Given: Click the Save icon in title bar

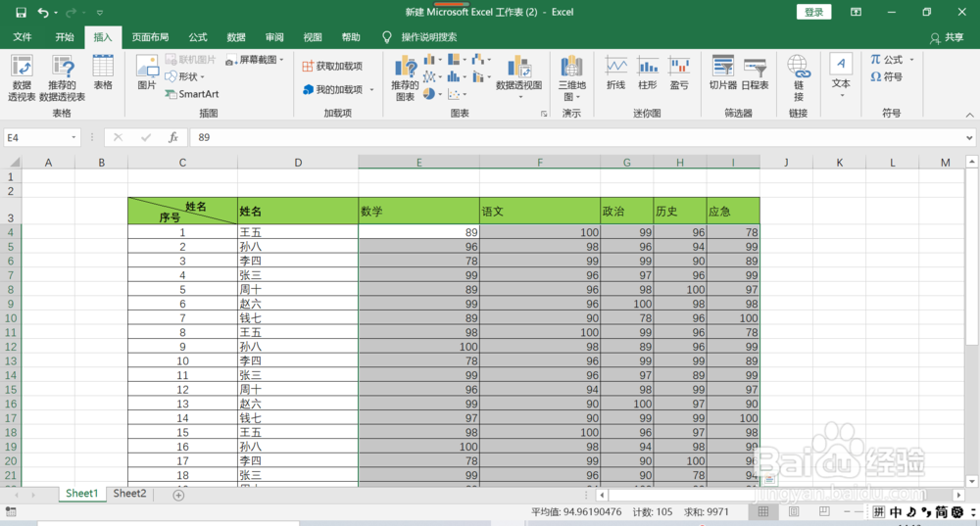Looking at the screenshot, I should (x=21, y=12).
